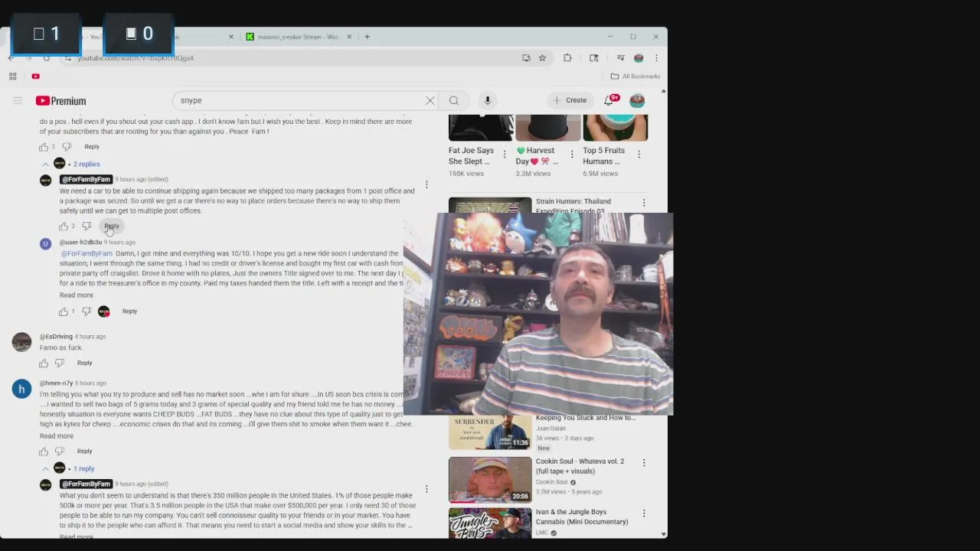Image resolution: width=980 pixels, height=551 pixels.
Task: Like the 'Famo as fuck' comment
Action: (44, 363)
